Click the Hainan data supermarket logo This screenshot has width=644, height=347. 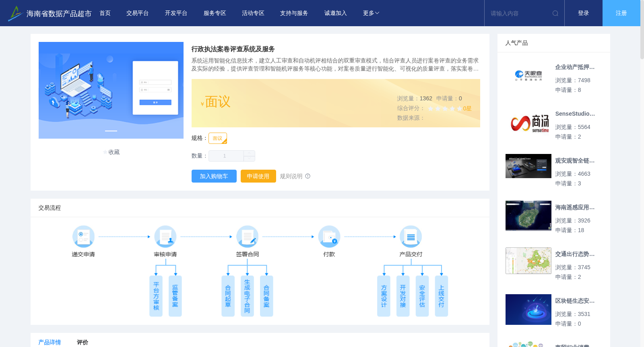[x=15, y=13]
